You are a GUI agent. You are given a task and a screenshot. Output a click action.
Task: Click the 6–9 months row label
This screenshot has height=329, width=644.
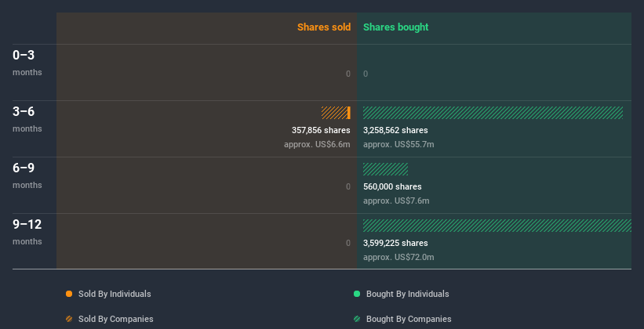pyautogui.click(x=27, y=175)
